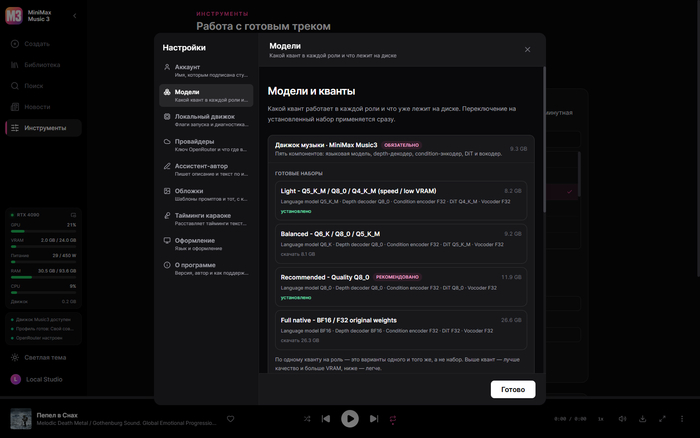Select the Full native BF16 preset card

click(x=401, y=330)
